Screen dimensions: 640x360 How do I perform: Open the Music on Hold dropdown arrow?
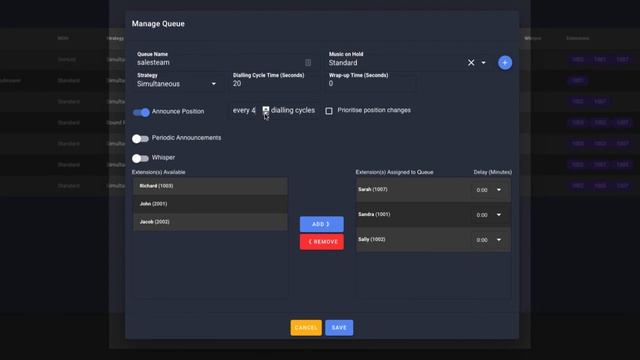pyautogui.click(x=483, y=63)
